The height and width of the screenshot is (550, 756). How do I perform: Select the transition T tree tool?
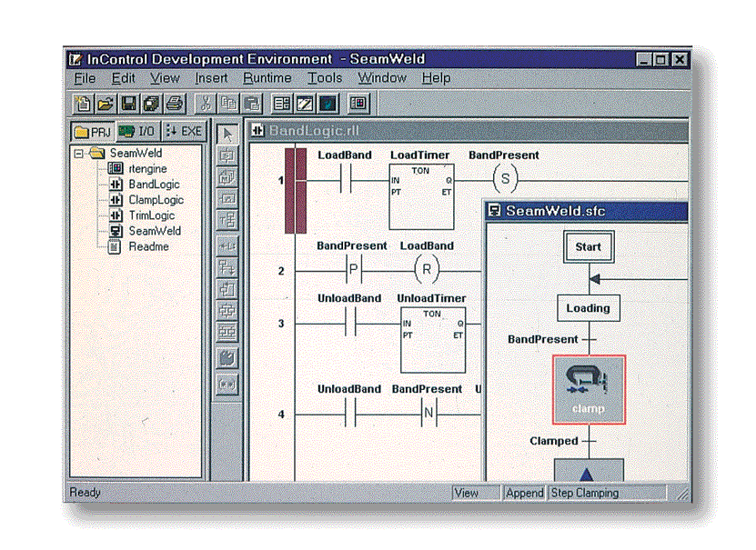pyautogui.click(x=227, y=220)
